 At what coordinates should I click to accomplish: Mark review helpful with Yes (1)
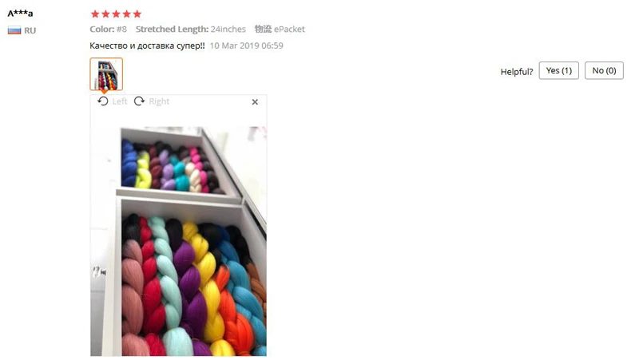pos(558,70)
